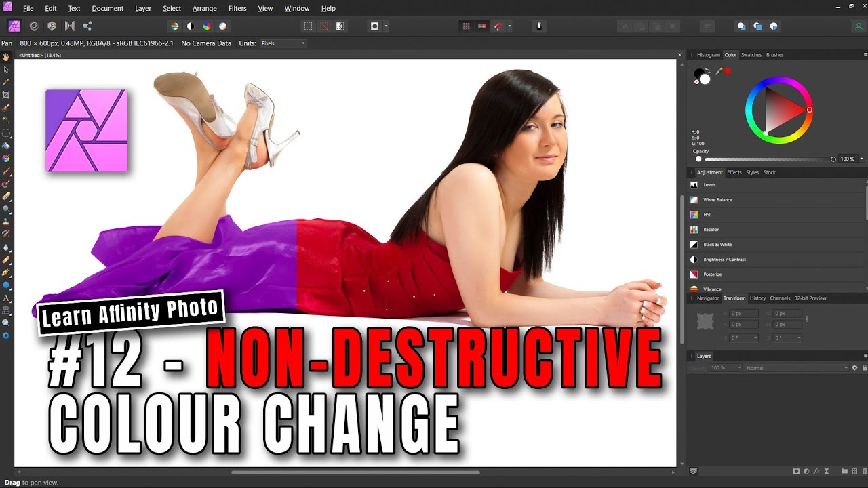Switch to the Tone Mapping Persona
868x488 pixels.
click(x=69, y=26)
